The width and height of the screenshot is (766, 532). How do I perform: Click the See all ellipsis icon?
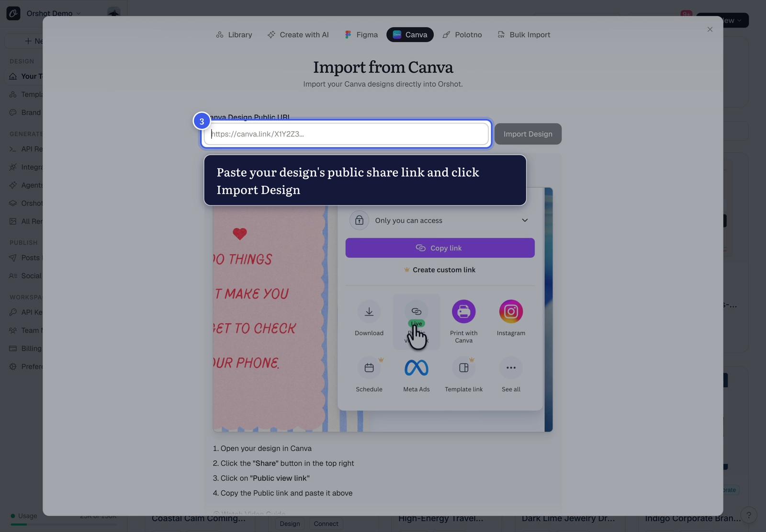click(511, 368)
